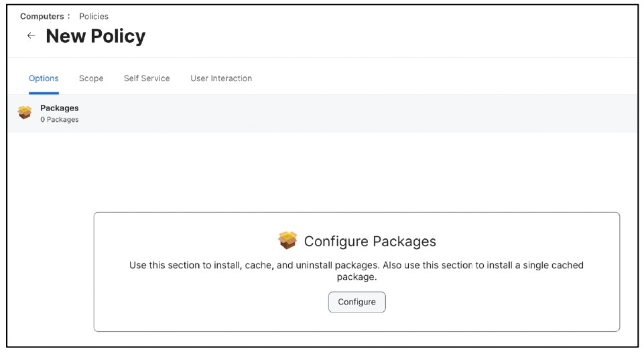
Task: Click the colon separator after Computers
Action: tap(68, 17)
